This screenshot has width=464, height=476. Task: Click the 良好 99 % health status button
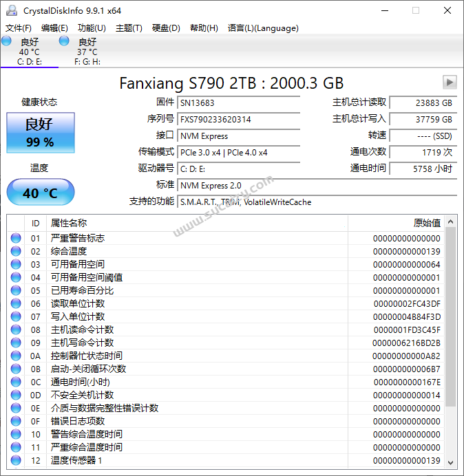point(41,133)
